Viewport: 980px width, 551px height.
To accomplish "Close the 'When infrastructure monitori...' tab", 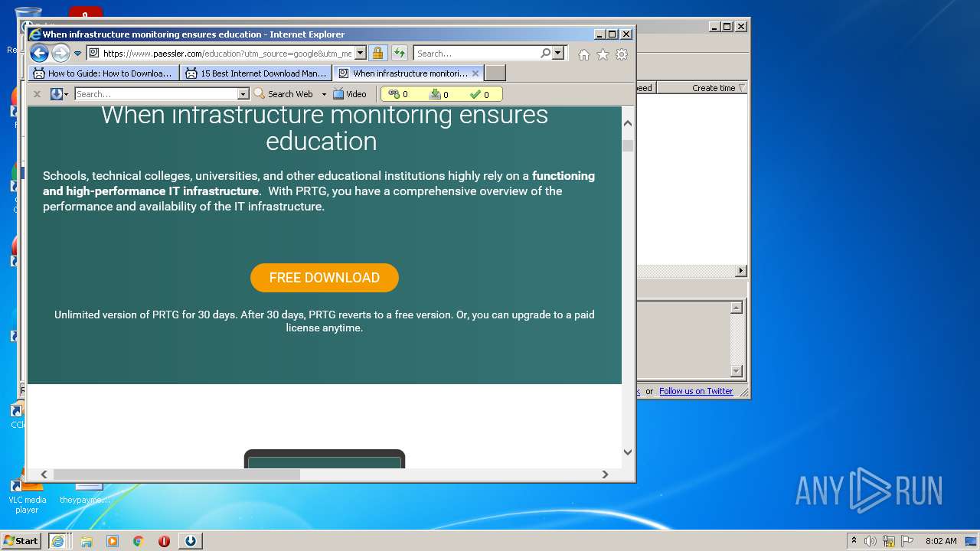I will (475, 73).
